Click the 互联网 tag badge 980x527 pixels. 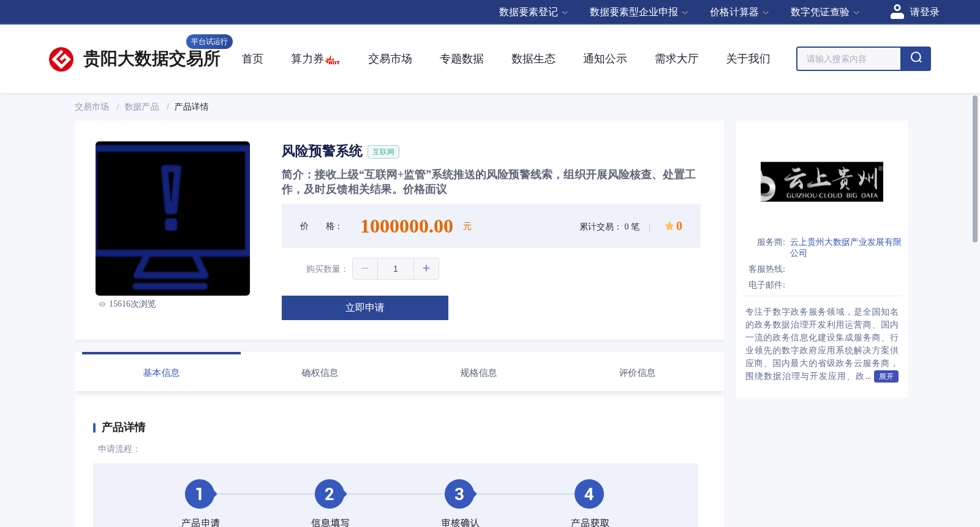(x=383, y=152)
